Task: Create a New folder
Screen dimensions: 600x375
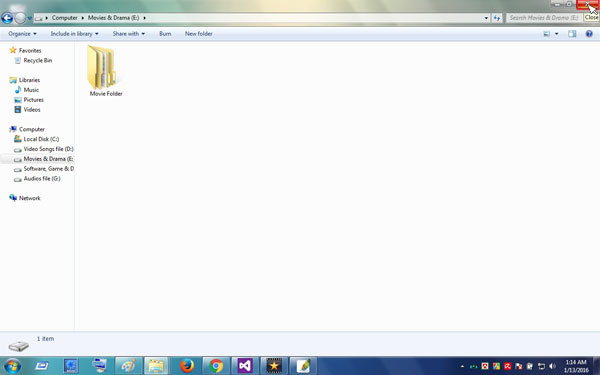Action: pos(199,34)
